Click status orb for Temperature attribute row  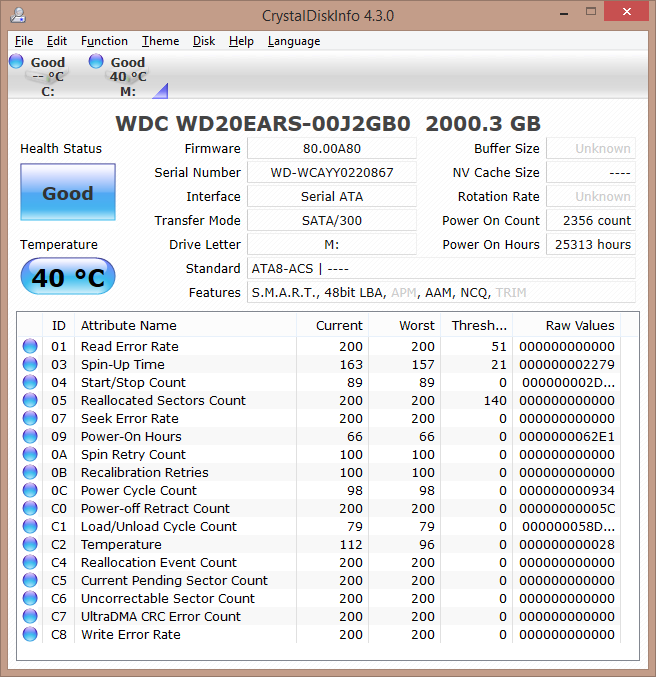[30, 544]
